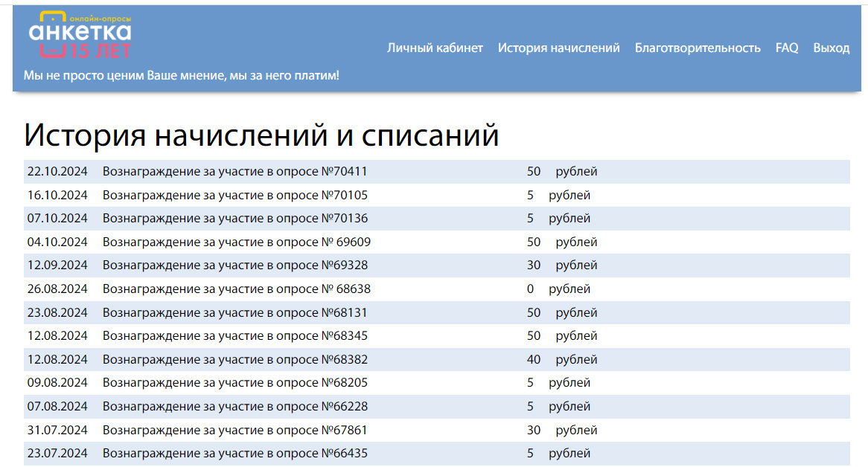This screenshot has width=868, height=467.
Task: Open the FAQ page
Action: 786,48
